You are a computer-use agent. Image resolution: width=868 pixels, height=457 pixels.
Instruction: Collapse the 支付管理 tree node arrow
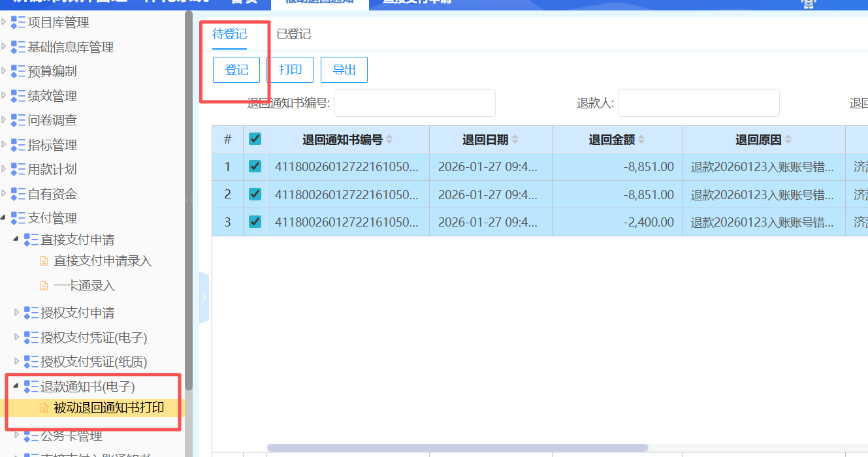tap(4, 218)
